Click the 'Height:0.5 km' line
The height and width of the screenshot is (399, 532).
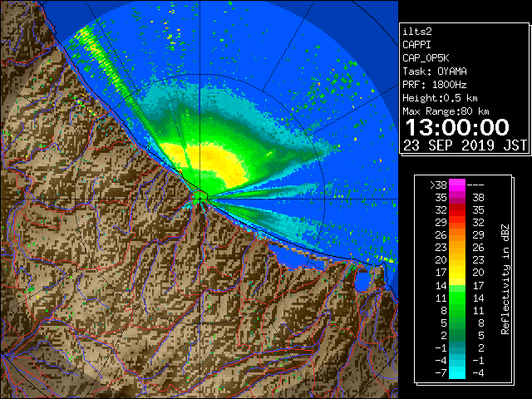pyautogui.click(x=440, y=98)
